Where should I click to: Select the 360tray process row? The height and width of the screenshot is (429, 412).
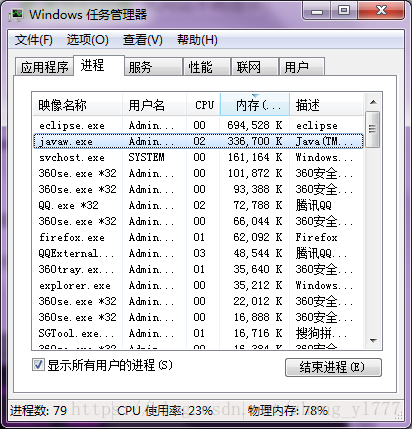point(198,269)
